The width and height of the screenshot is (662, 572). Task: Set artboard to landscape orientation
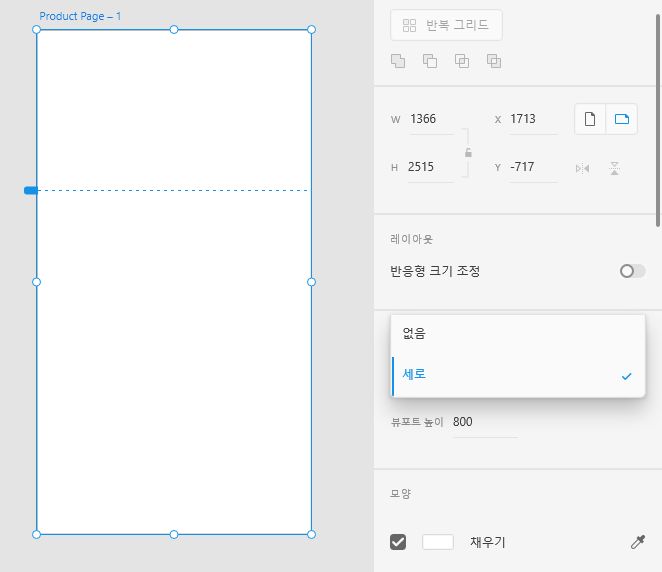(621, 119)
